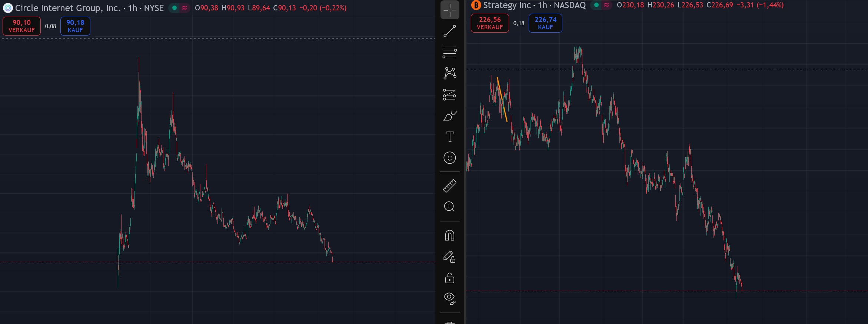The image size is (868, 324).
Task: Click the 1h interval on Circle chart
Action: tap(133, 8)
